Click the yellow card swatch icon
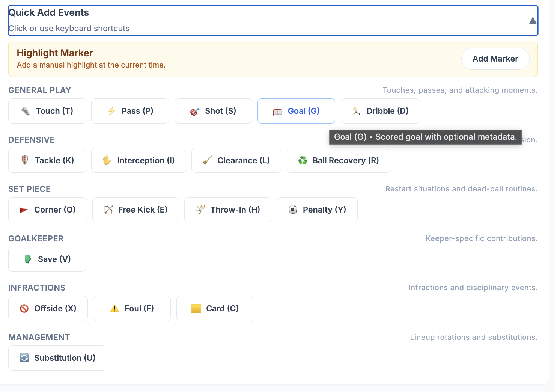Image resolution: width=554 pixels, height=392 pixels. (x=196, y=309)
